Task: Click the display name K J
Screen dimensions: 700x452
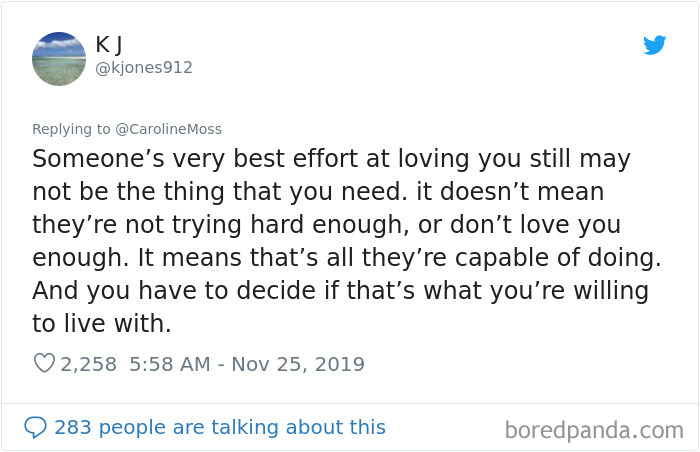Action: click(110, 45)
